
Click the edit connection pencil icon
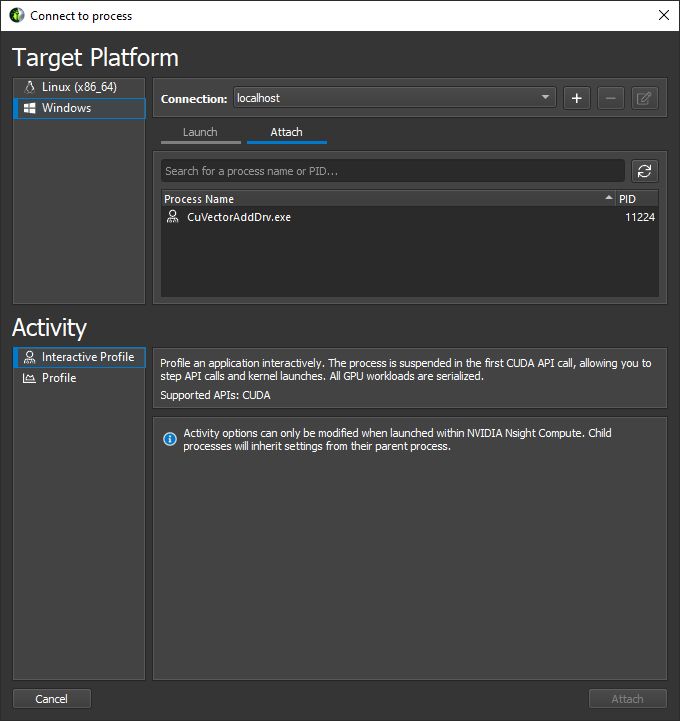[644, 98]
